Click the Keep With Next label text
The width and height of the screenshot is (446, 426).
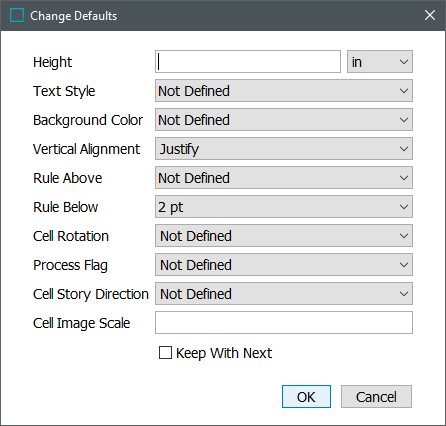pos(224,353)
